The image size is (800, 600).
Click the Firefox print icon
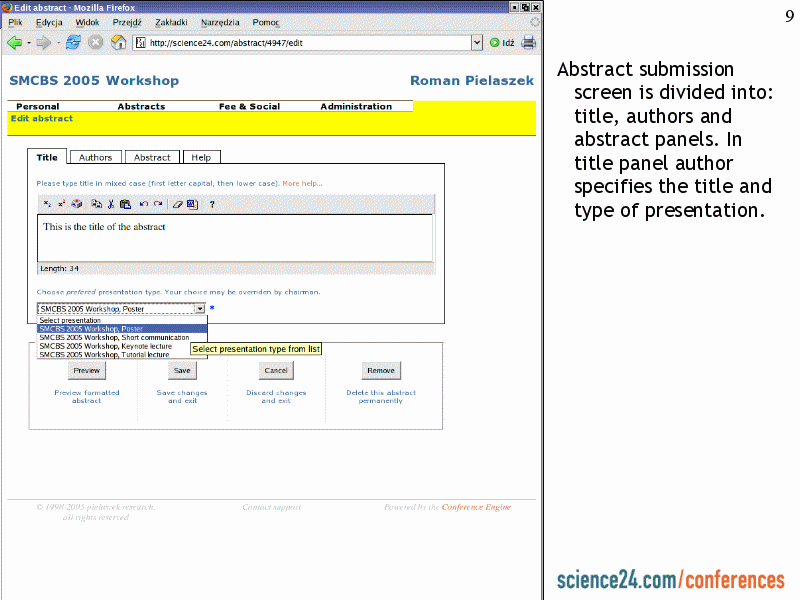click(528, 42)
